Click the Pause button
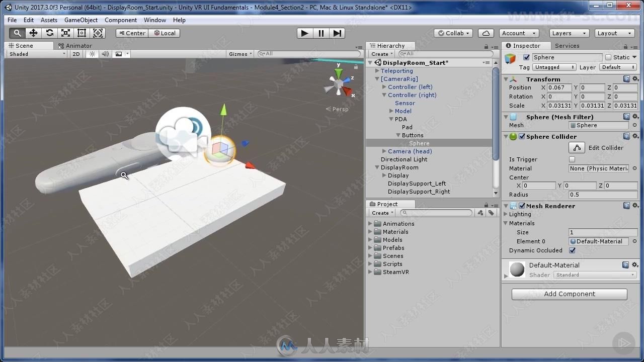This screenshot has height=362, width=644. click(321, 33)
